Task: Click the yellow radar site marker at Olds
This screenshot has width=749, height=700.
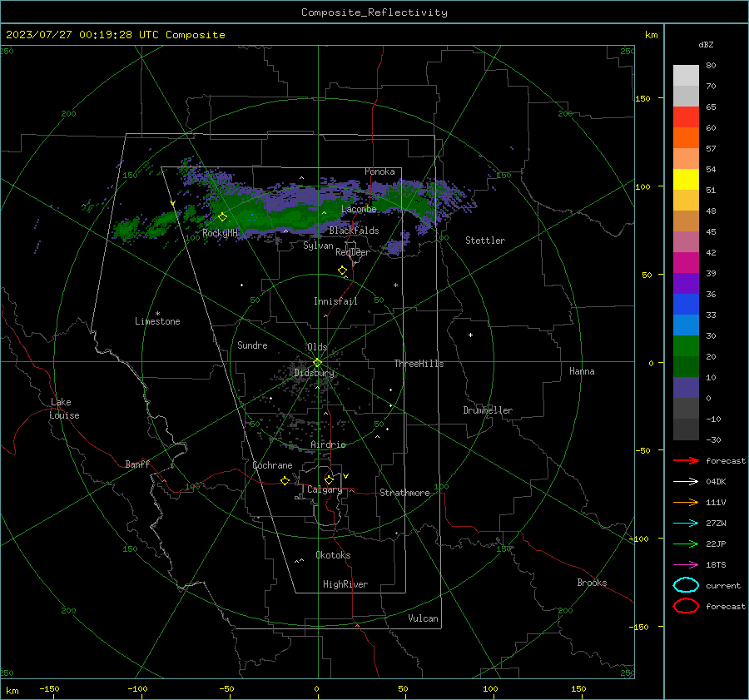Action: 317,363
